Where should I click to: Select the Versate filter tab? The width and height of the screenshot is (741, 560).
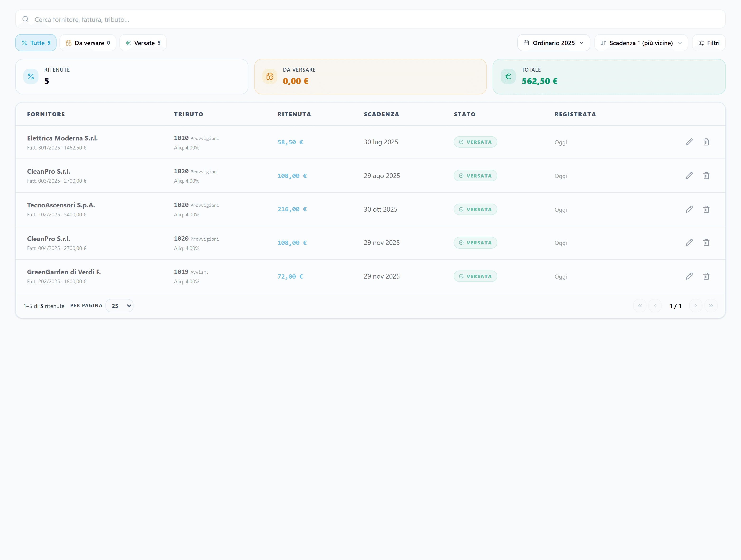143,43
